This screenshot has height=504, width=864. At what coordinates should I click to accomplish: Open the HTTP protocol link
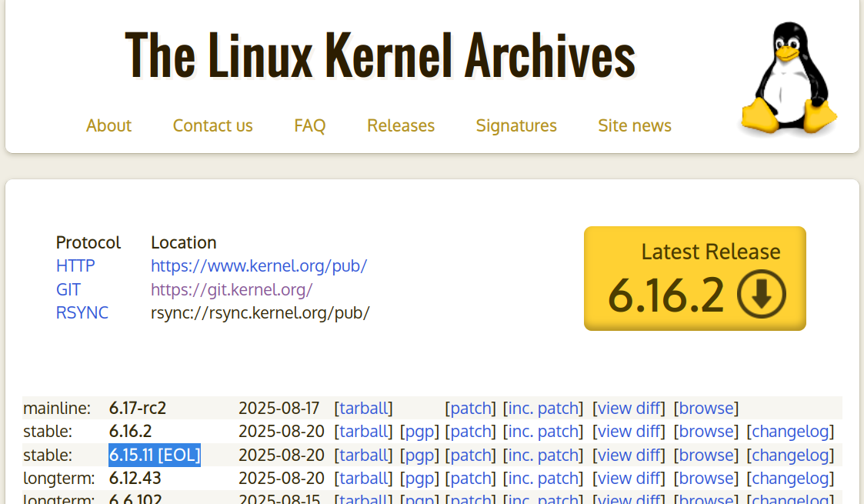tap(75, 266)
